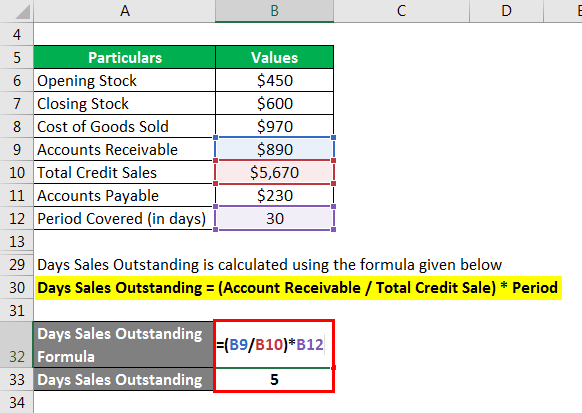
Task: Select the cell containing 30
Action: point(274,219)
